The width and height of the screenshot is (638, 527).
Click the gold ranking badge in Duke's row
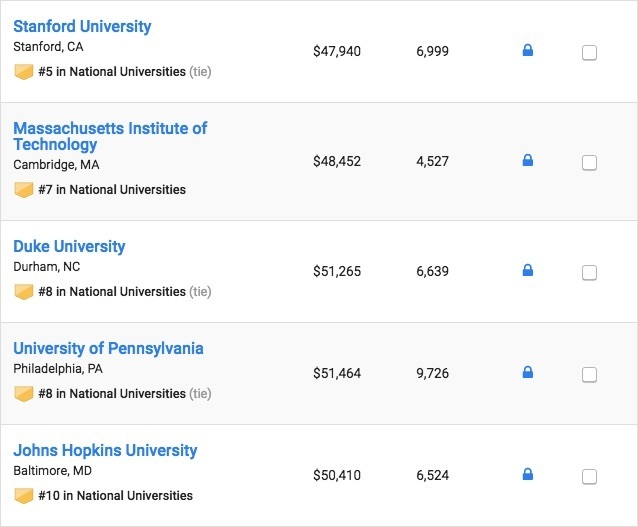(24, 291)
